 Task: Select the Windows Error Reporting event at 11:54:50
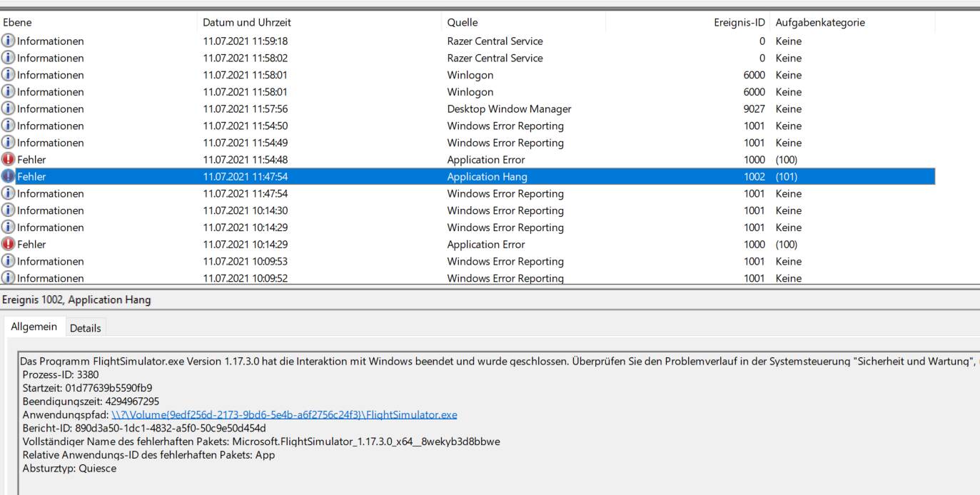(505, 126)
